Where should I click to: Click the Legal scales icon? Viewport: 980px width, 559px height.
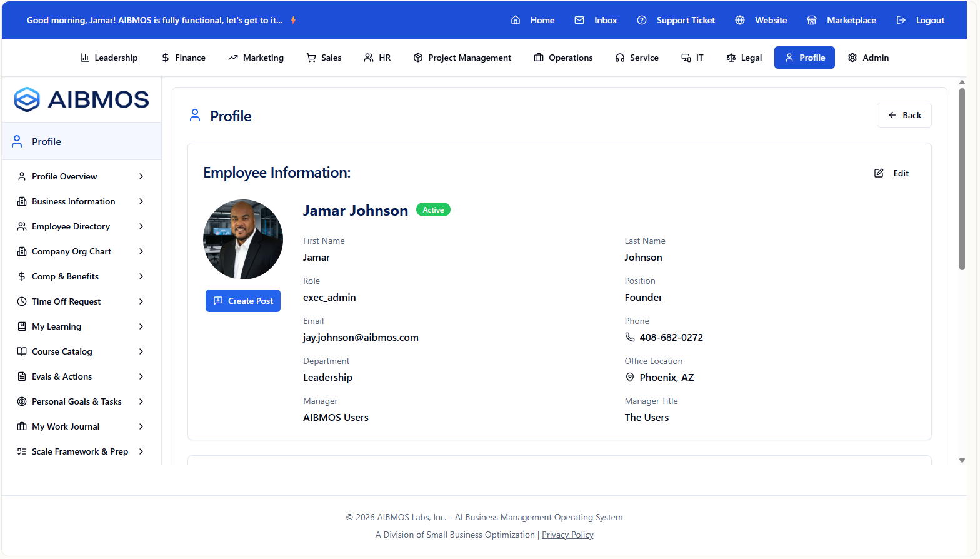tap(731, 58)
